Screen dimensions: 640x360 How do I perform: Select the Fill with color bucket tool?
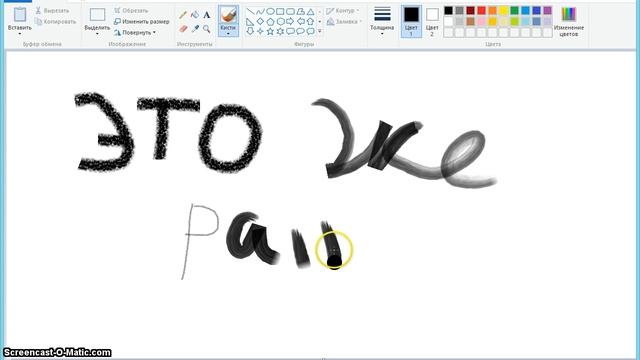tap(195, 15)
